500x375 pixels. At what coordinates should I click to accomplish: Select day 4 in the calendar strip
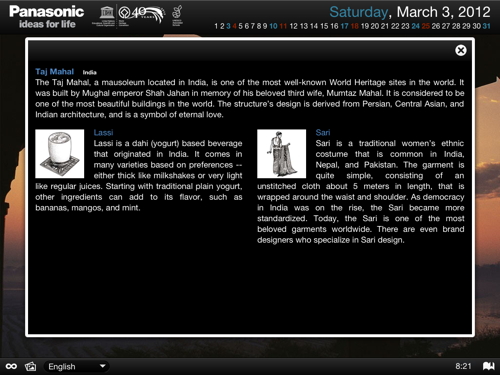[x=235, y=26]
